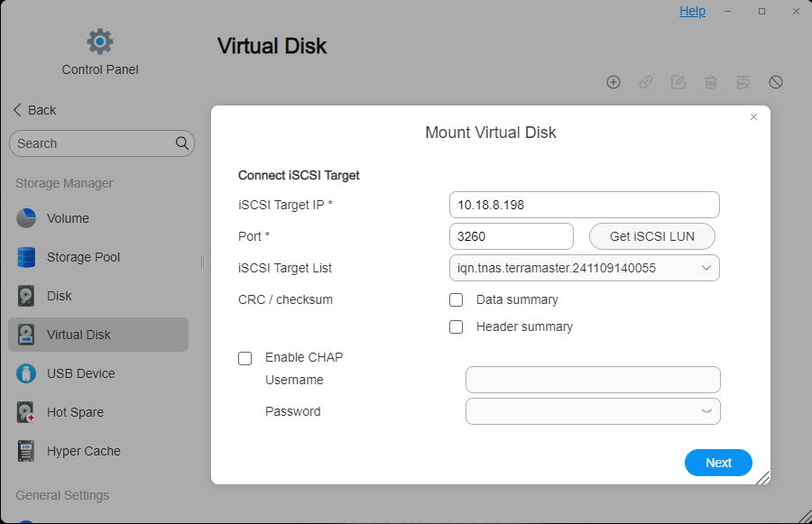Click the Control Panel gear icon
Image resolution: width=812 pixels, height=524 pixels.
(100, 41)
